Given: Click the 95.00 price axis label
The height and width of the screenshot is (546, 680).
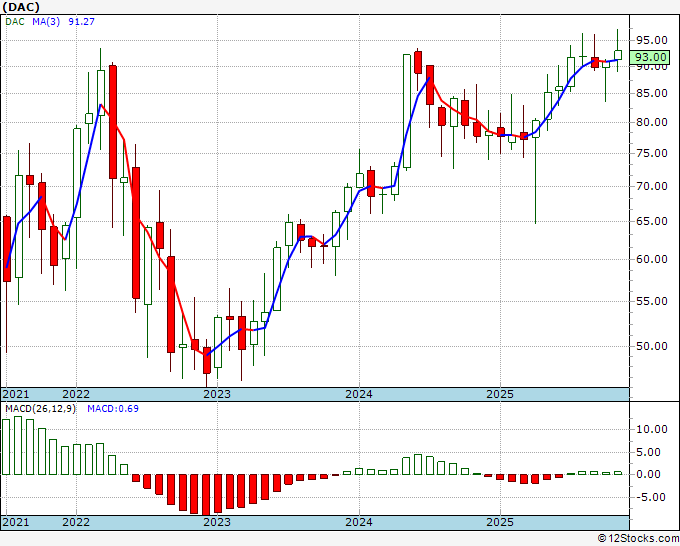Looking at the screenshot, I should 651,40.
